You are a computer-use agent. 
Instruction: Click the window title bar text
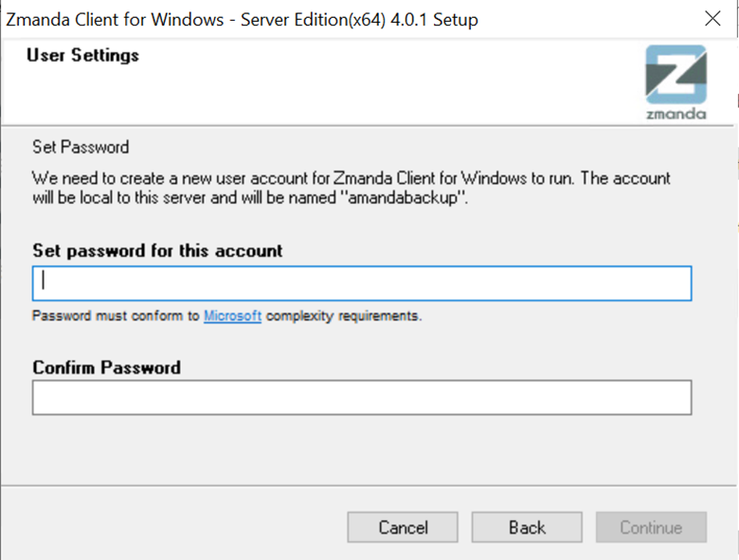click(x=242, y=19)
